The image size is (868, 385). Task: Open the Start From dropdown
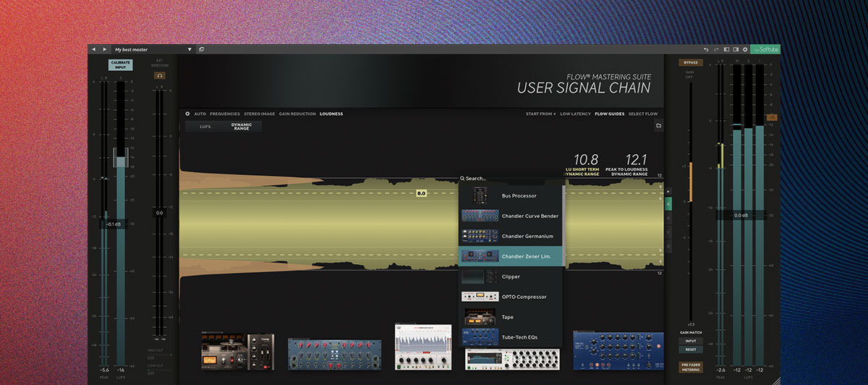[x=541, y=114]
